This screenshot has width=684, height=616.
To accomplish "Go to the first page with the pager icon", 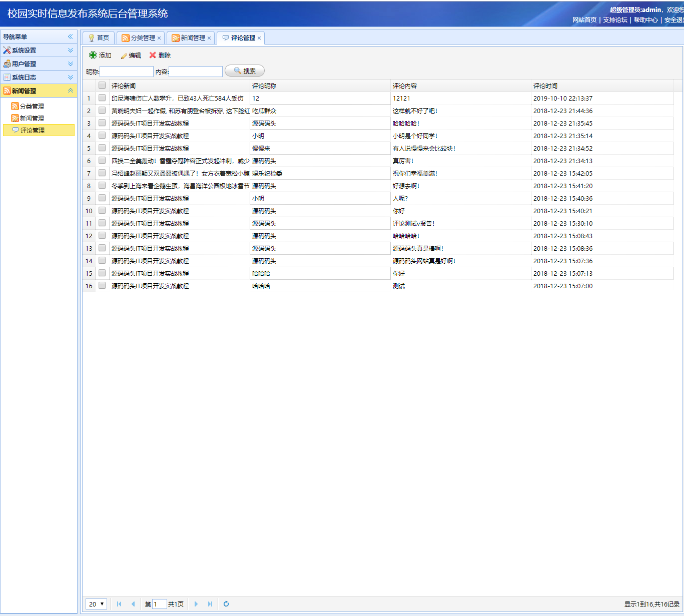I will [x=119, y=604].
